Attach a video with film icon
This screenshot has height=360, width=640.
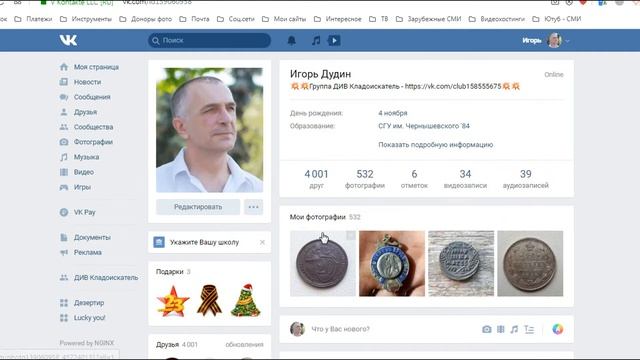500,329
